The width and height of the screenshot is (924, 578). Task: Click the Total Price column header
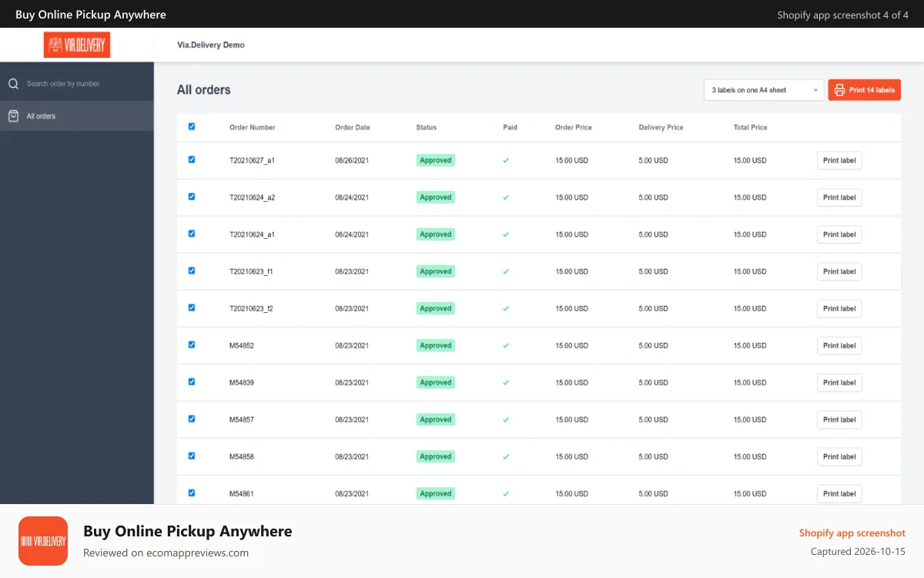point(751,127)
